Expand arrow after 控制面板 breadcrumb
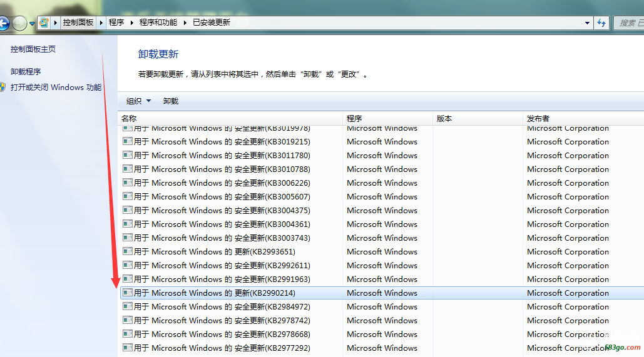This screenshot has width=644, height=357. pos(101,23)
